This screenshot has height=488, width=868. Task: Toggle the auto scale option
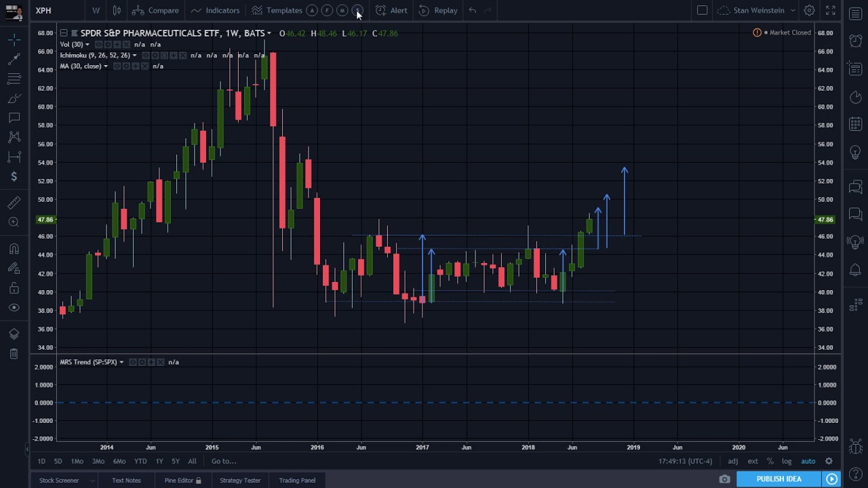click(x=808, y=462)
